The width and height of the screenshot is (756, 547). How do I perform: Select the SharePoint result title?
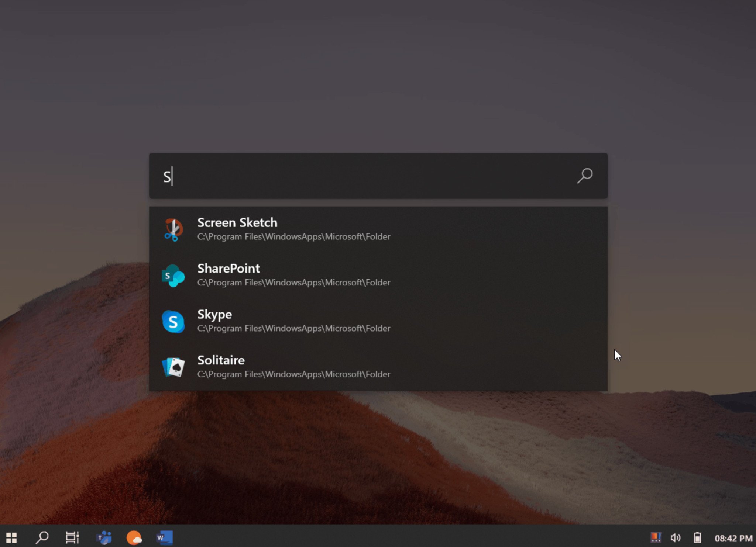click(228, 269)
